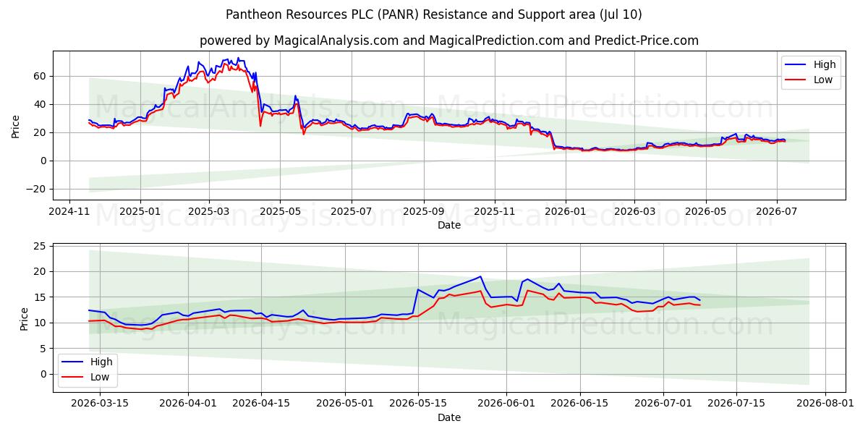The image size is (868, 434).
Task: Click the '2026-07-15' tick label
Action: [x=738, y=404]
